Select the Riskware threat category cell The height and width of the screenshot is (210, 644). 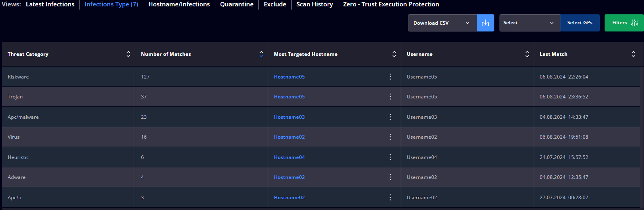click(68, 77)
